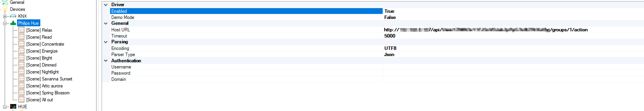Click the HUE logo icon
This screenshot has height=111, width=644.
[x=13, y=107]
